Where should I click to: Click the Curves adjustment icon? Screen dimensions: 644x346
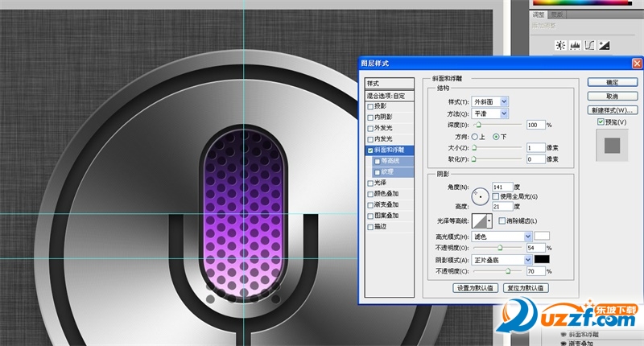588,45
